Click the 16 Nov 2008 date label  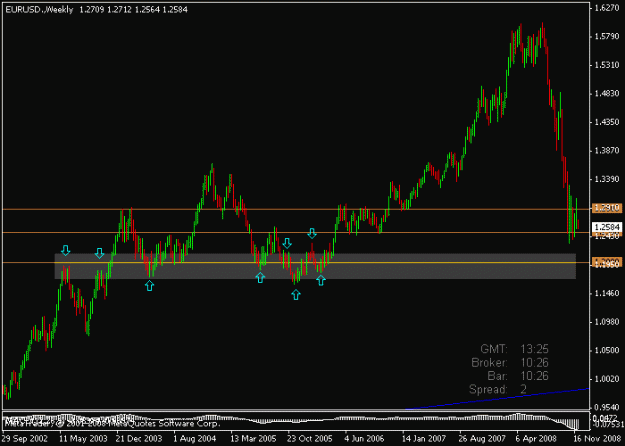(x=596, y=439)
